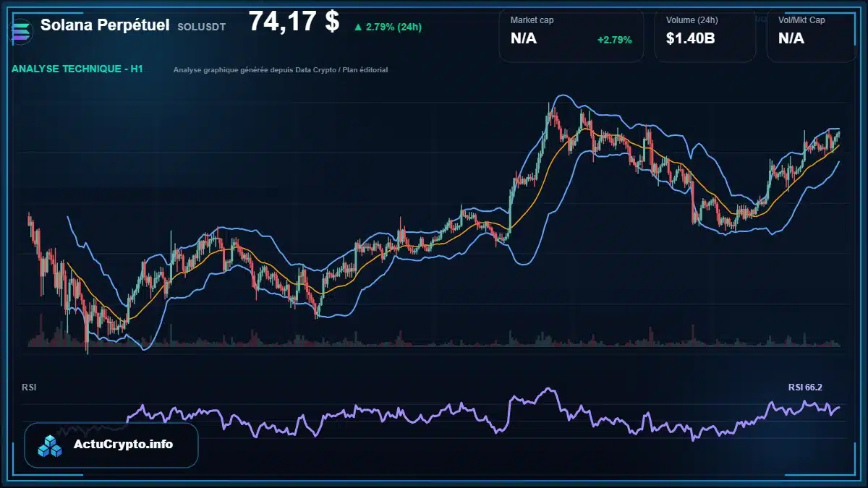Click the ActuCrypto cube logo icon
The height and width of the screenshot is (488, 868).
[x=51, y=446]
